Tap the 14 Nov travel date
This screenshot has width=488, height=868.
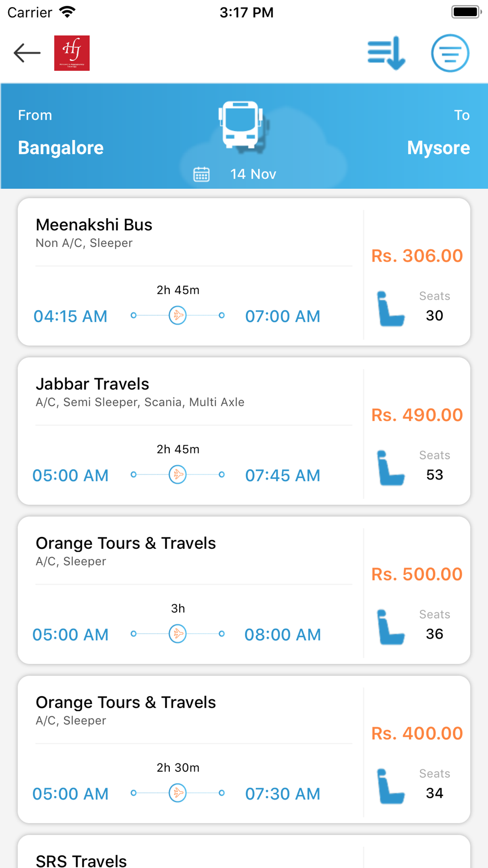(x=253, y=174)
